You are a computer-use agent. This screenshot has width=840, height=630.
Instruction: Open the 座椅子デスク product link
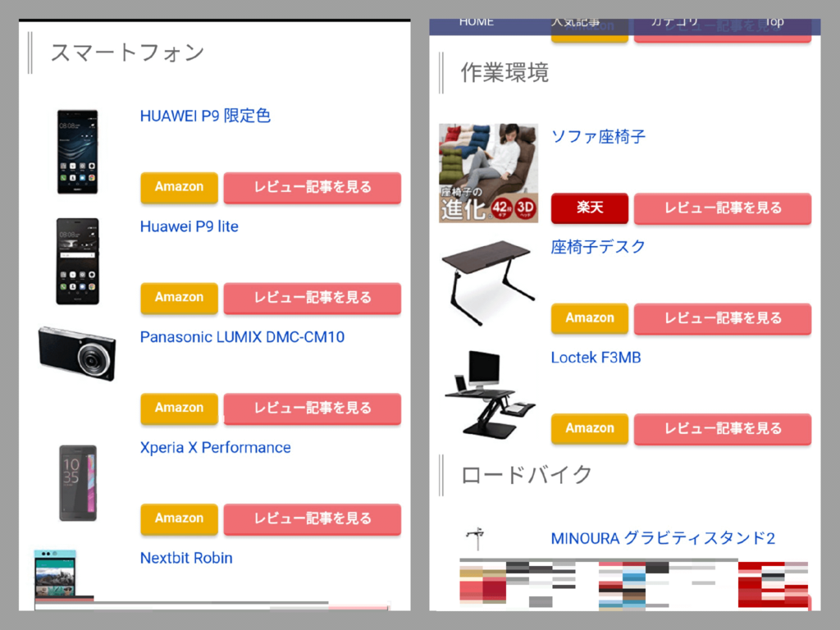pyautogui.click(x=598, y=247)
